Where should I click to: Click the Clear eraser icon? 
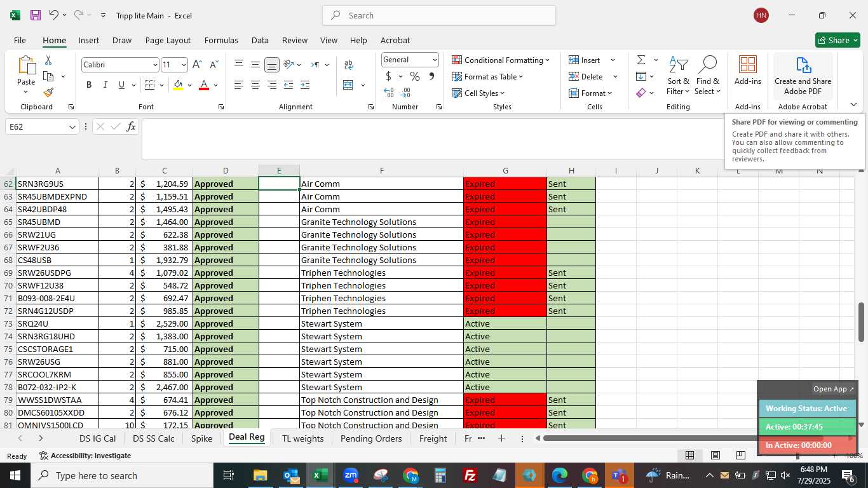(641, 93)
